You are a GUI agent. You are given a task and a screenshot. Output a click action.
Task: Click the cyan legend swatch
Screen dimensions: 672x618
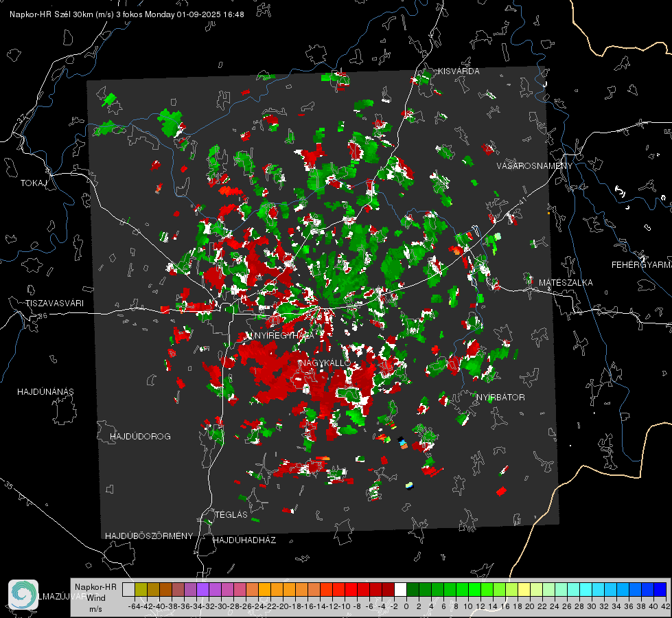click(586, 590)
